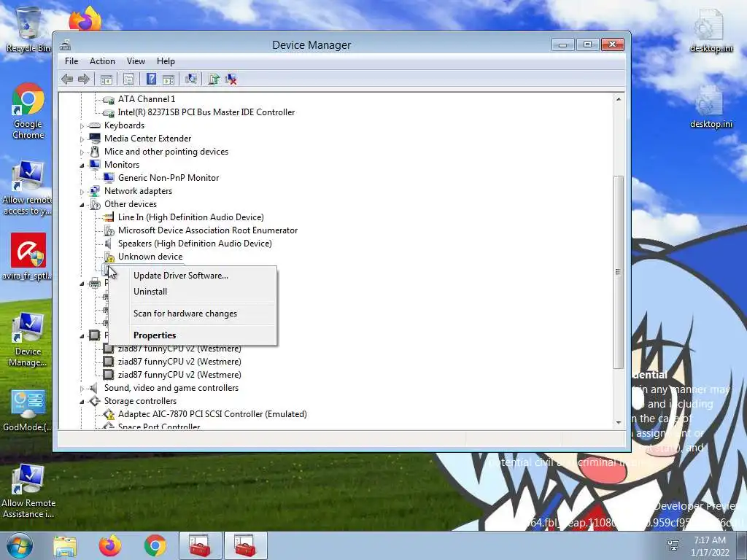This screenshot has height=560, width=747.
Task: Click the Update Driver Software toolbar icon
Action: pos(214,79)
